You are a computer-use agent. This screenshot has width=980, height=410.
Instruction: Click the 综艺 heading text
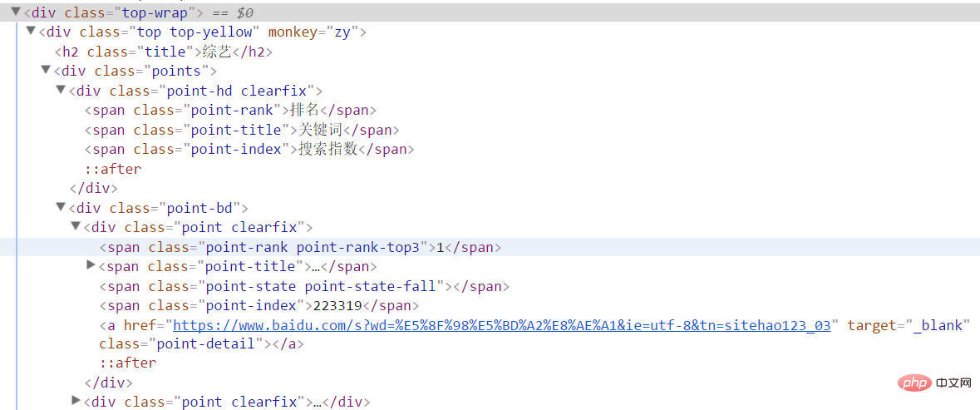tap(217, 52)
